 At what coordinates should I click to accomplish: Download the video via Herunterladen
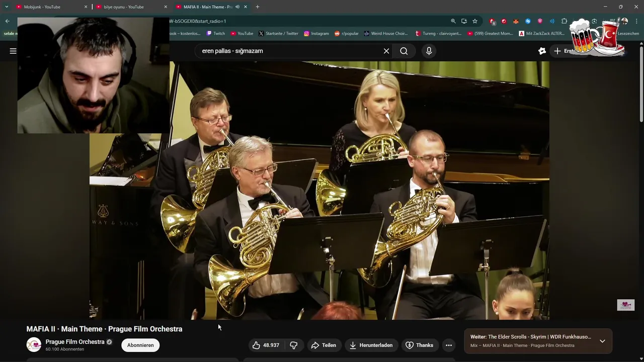tap(371, 345)
